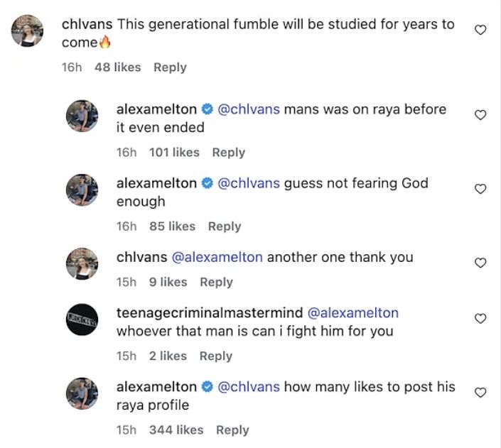Like the 'post his raya profile' reply
Viewport: 501px width, 448px height.
[x=480, y=393]
